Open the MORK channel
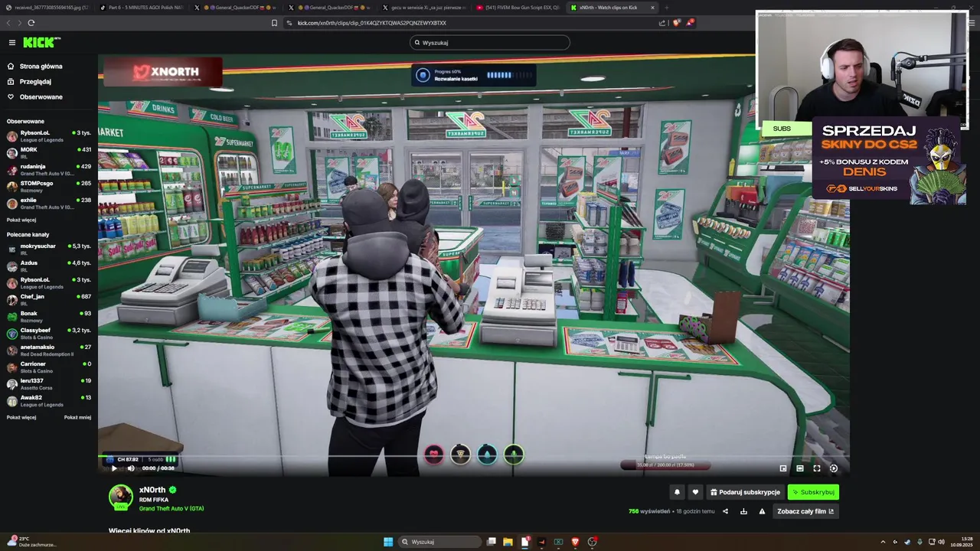 click(x=49, y=153)
